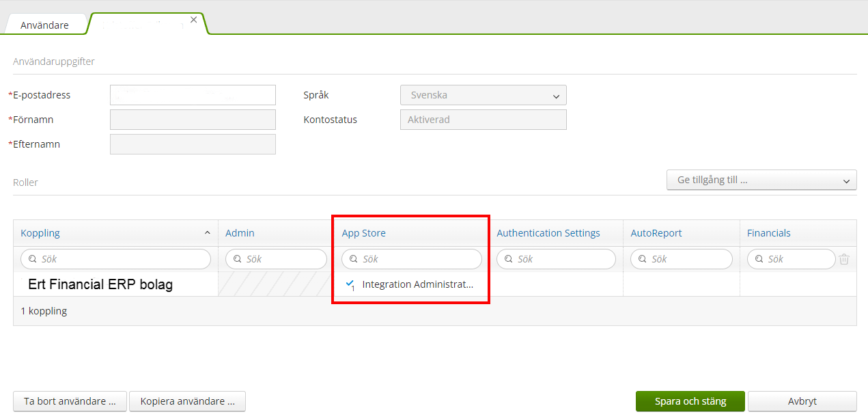Click the Förnamn input field

click(193, 120)
